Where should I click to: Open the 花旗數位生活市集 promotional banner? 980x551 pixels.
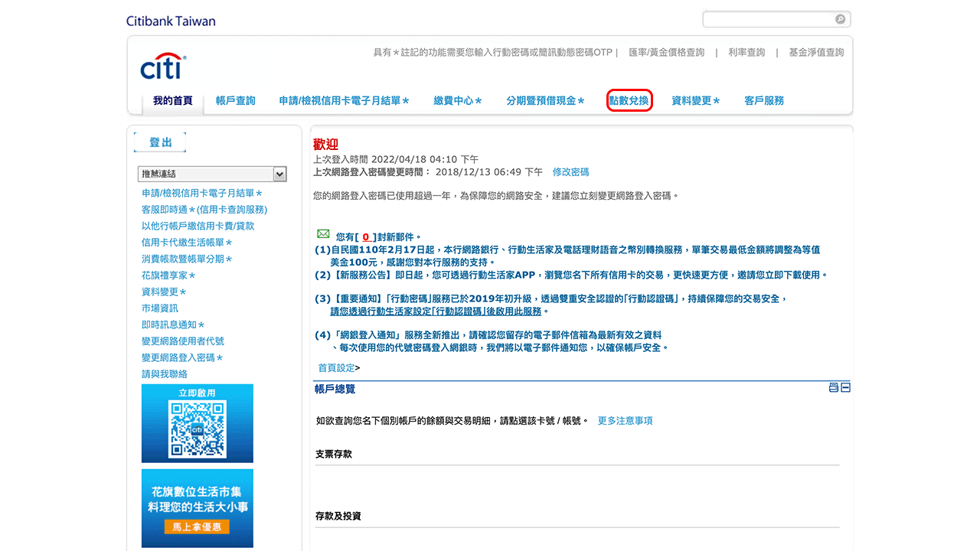(197, 507)
